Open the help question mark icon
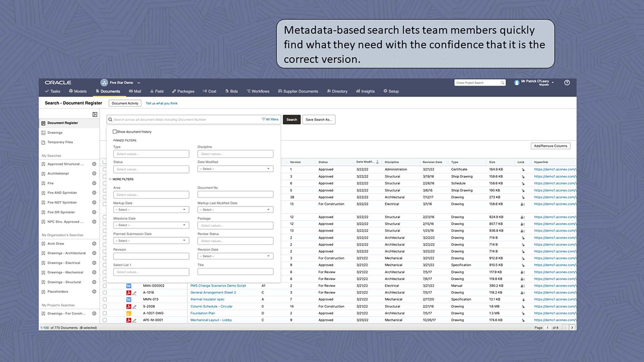 (567, 83)
